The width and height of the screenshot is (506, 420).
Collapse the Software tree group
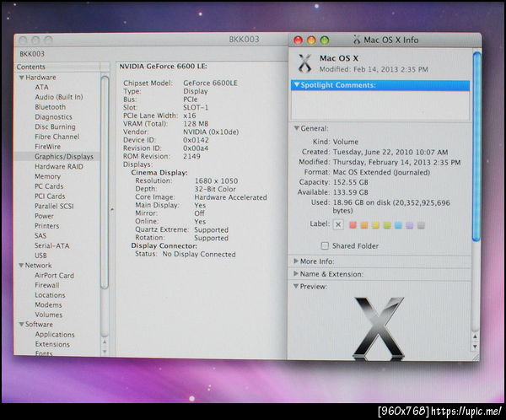(x=21, y=324)
